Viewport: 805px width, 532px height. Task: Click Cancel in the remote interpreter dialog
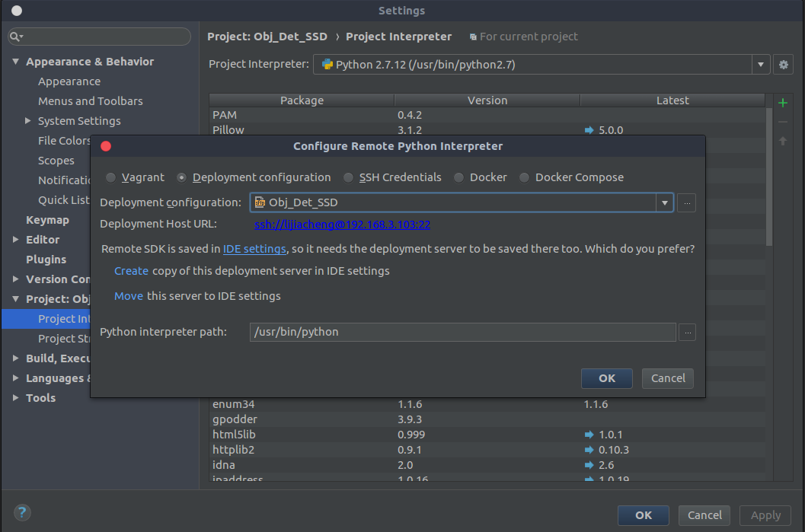click(667, 378)
